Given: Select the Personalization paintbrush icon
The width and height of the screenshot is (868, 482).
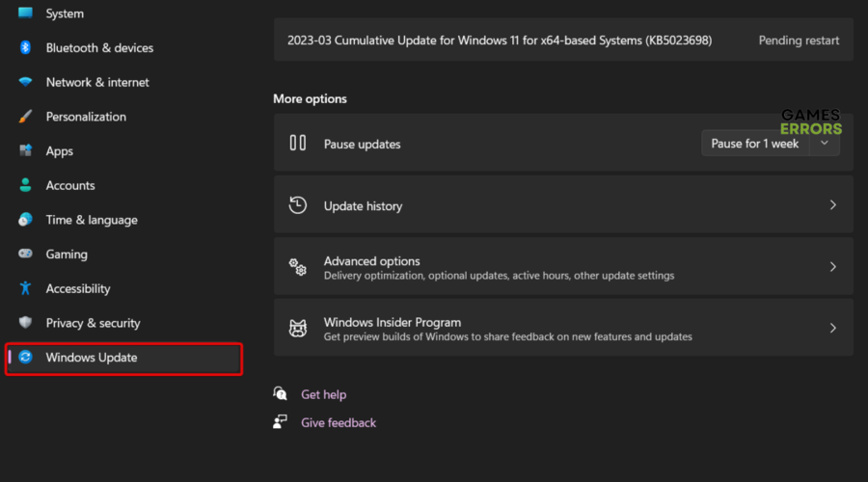Looking at the screenshot, I should (26, 117).
